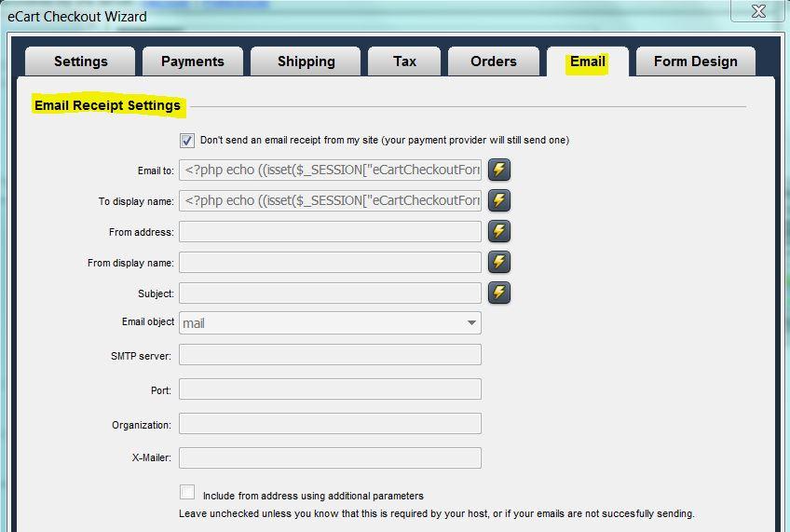Open dynamic data picker for From address
This screenshot has width=790, height=532.
click(498, 231)
